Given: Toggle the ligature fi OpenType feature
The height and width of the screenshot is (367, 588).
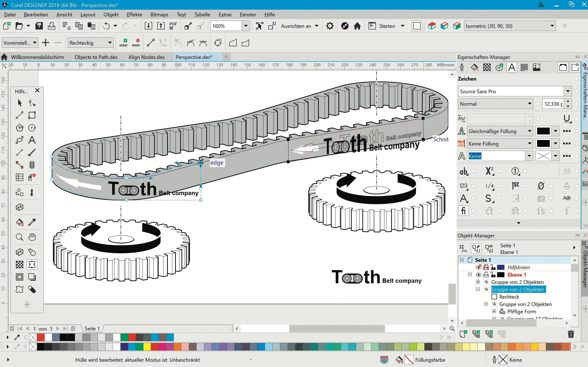Looking at the screenshot, I should click(463, 211).
